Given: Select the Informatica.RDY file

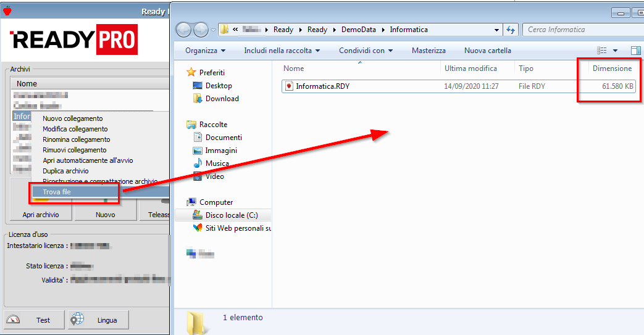Looking at the screenshot, I should click(459, 86).
